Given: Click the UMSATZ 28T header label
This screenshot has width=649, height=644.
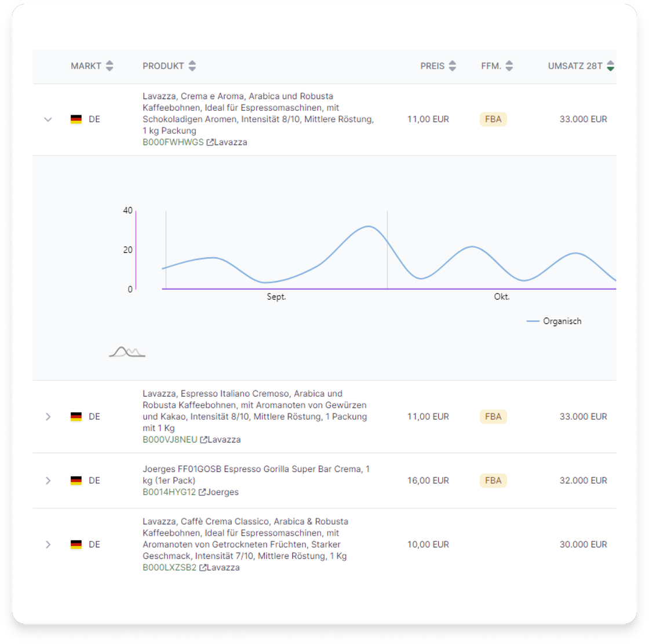Looking at the screenshot, I should [x=575, y=66].
